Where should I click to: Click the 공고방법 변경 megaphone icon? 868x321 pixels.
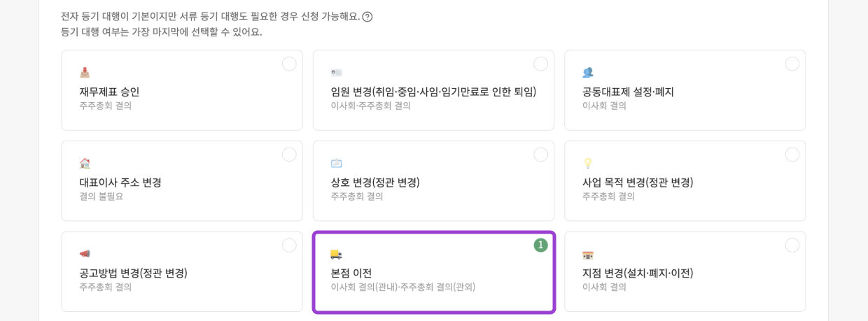point(85,254)
